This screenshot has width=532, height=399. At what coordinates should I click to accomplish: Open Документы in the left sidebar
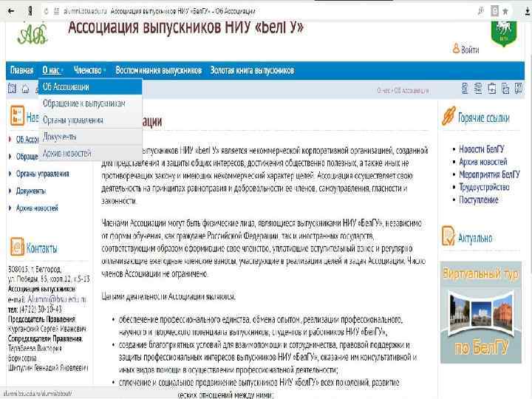coord(31,191)
